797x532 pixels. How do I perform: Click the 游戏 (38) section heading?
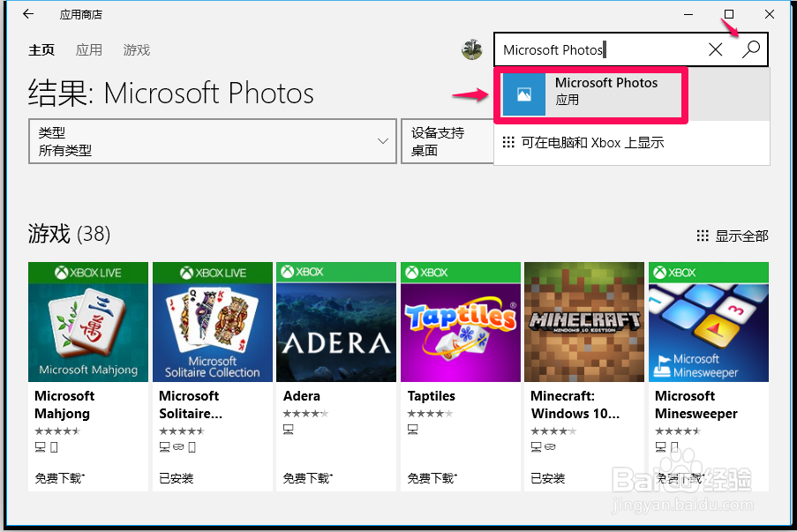69,234
